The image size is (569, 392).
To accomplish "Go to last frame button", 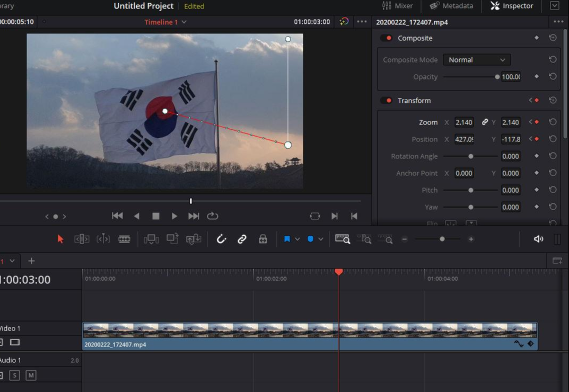I will [194, 216].
